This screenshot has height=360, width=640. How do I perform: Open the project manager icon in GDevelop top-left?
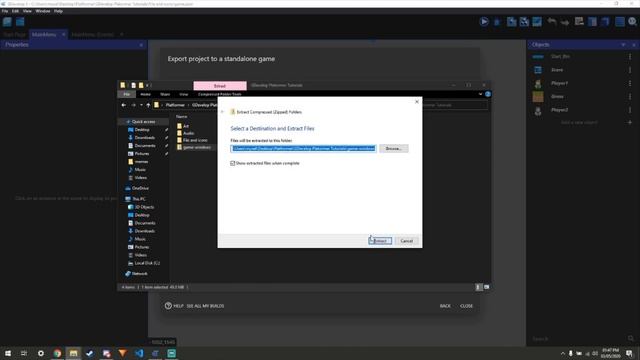click(7, 22)
